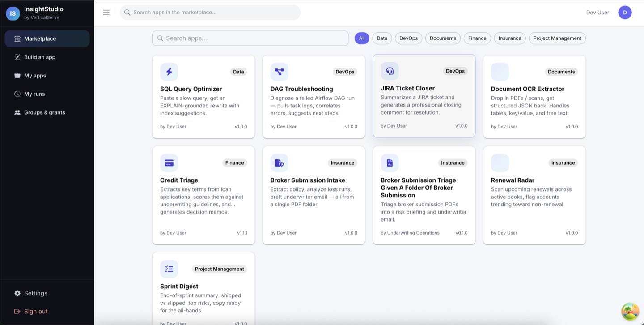The width and height of the screenshot is (644, 325).
Task: Click the Insurance tag on Broker Submission Intake
Action: pos(343,163)
